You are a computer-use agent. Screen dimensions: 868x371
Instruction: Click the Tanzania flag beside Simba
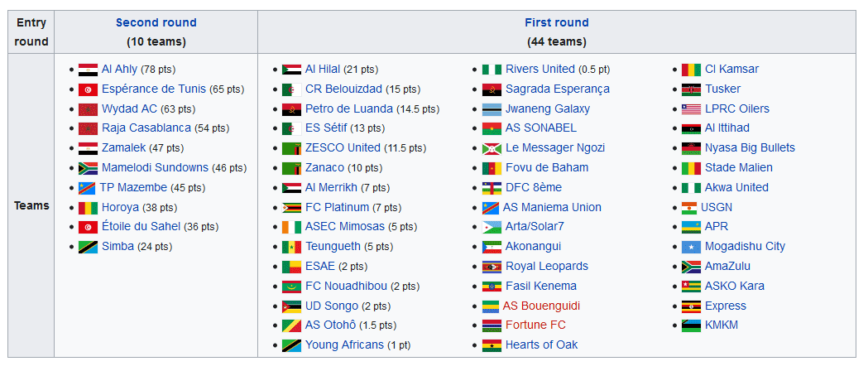[x=88, y=247]
